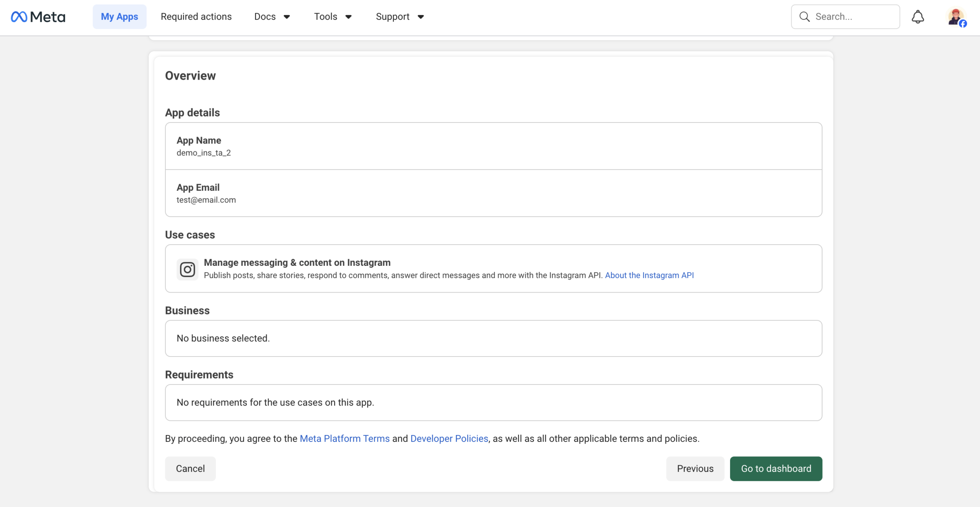Screen dimensions: 980x507
Task: Open the Tools dropdown menu
Action: pyautogui.click(x=332, y=16)
